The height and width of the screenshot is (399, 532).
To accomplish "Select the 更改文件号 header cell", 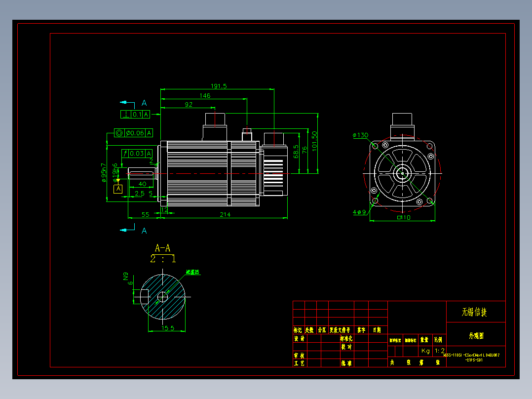I will point(340,330).
